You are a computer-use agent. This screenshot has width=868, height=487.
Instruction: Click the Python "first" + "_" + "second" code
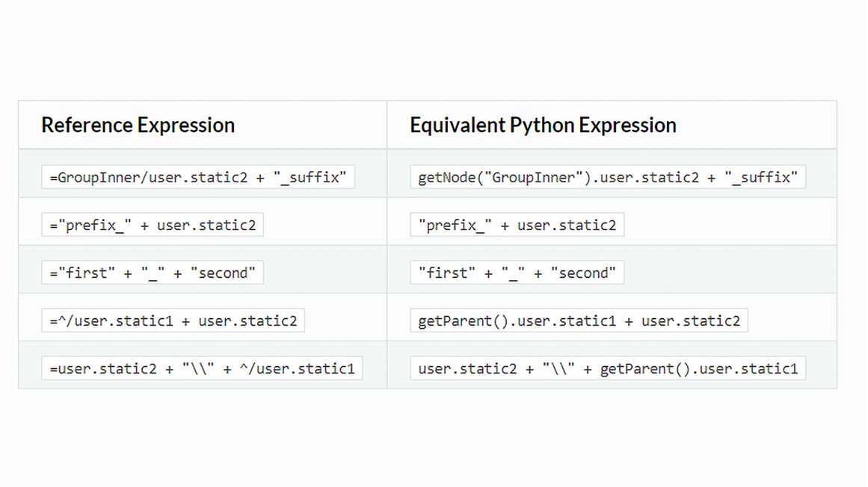pos(517,273)
